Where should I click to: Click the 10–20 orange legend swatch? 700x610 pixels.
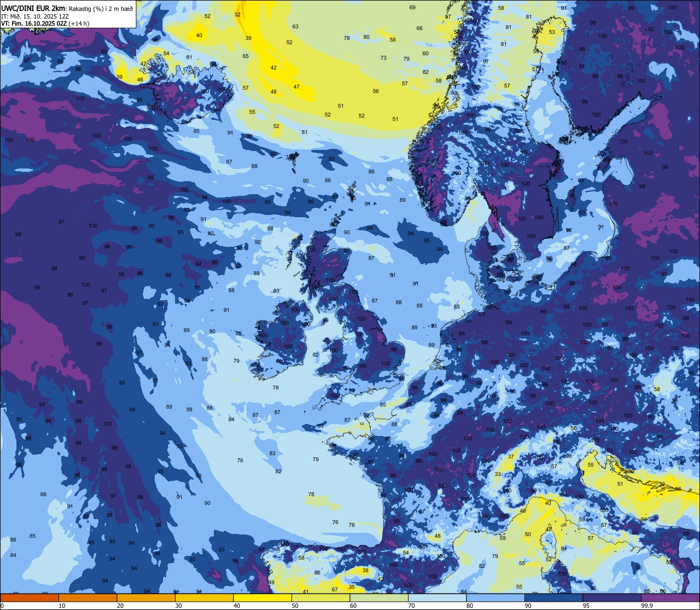pyautogui.click(x=87, y=597)
